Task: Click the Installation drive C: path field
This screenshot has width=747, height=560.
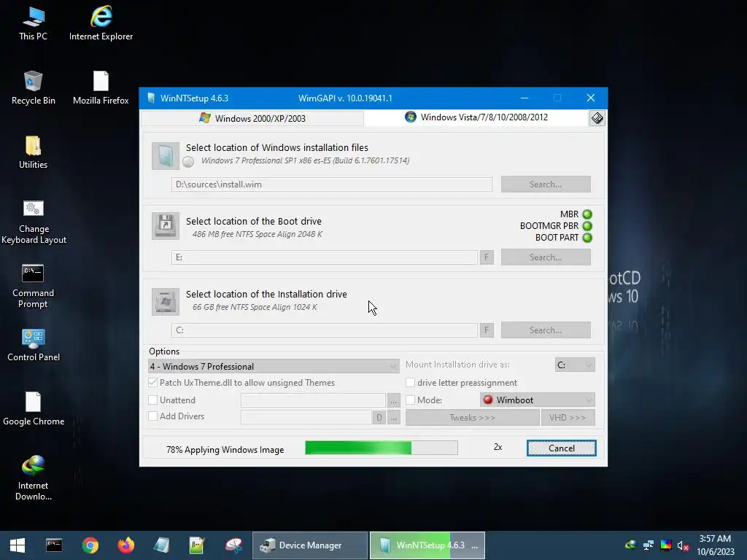Action: tap(325, 330)
